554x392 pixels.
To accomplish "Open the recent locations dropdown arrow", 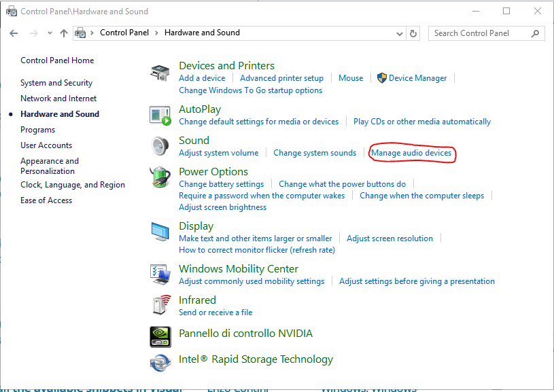I will tap(50, 33).
